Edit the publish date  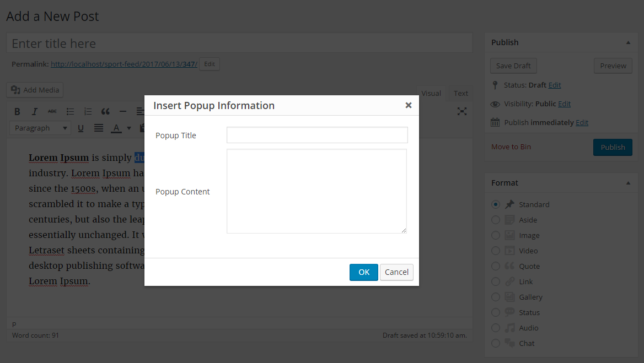pyautogui.click(x=582, y=122)
